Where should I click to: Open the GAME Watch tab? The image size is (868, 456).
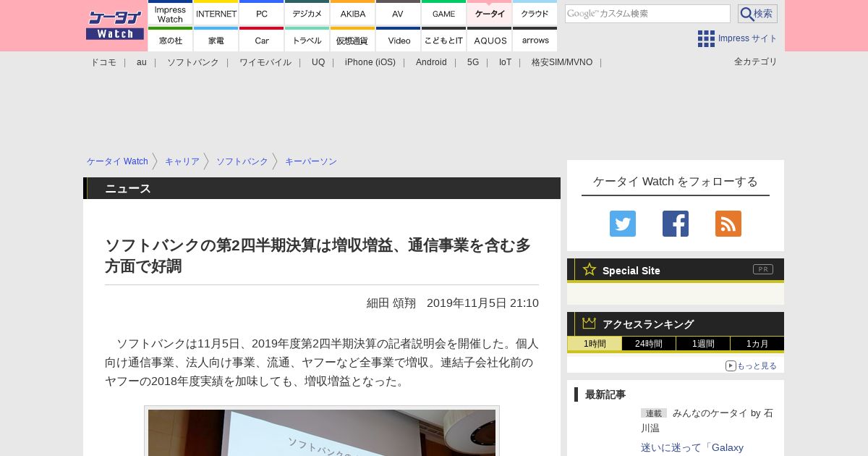pyautogui.click(x=444, y=13)
